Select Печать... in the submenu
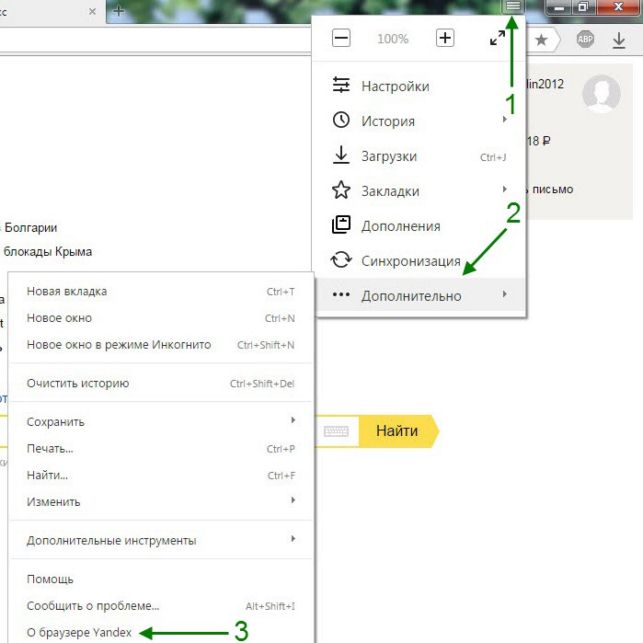Image resolution: width=643 pixels, height=643 pixels. point(161,449)
